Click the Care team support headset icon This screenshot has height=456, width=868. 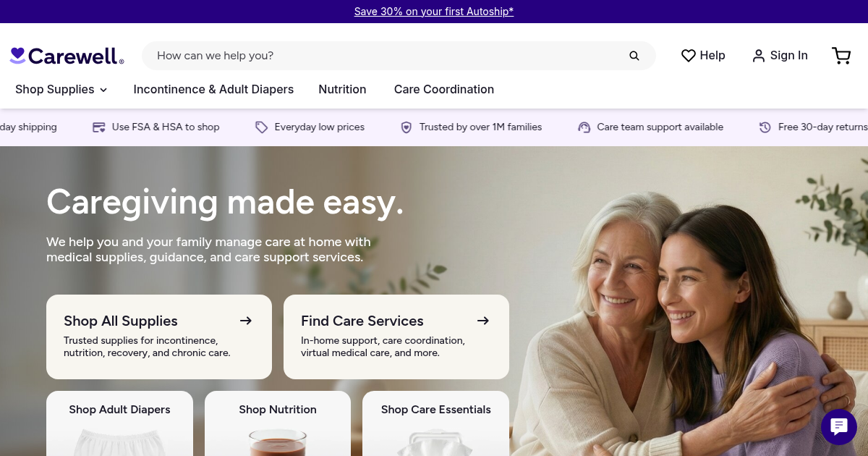pos(584,127)
